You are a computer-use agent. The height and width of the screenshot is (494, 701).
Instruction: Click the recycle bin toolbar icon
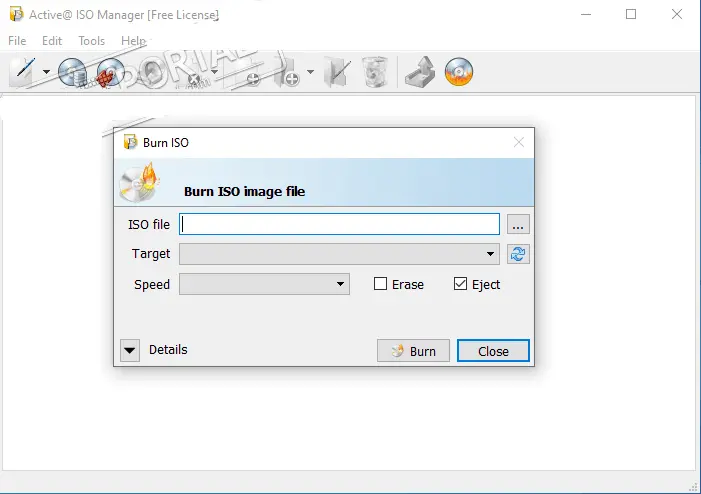click(x=375, y=72)
